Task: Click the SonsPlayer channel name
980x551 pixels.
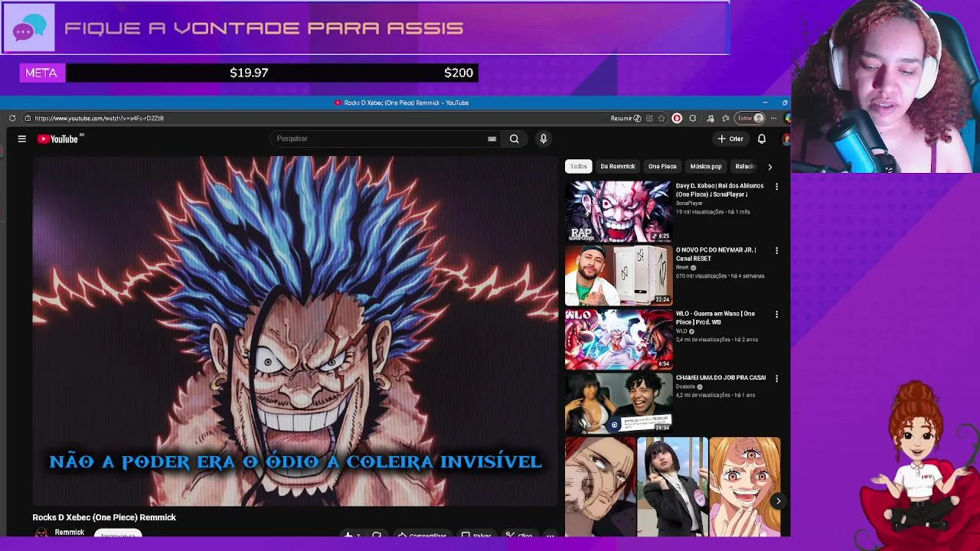Action: (x=689, y=203)
